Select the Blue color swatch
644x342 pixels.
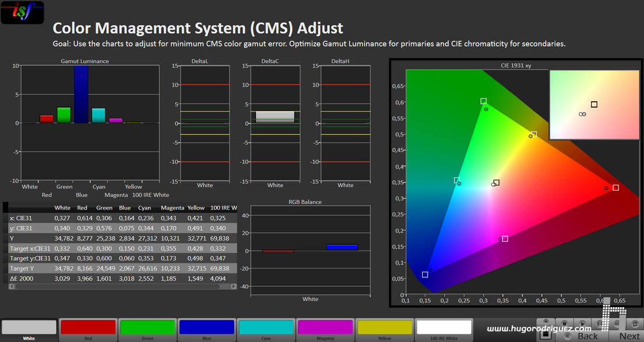(207, 327)
